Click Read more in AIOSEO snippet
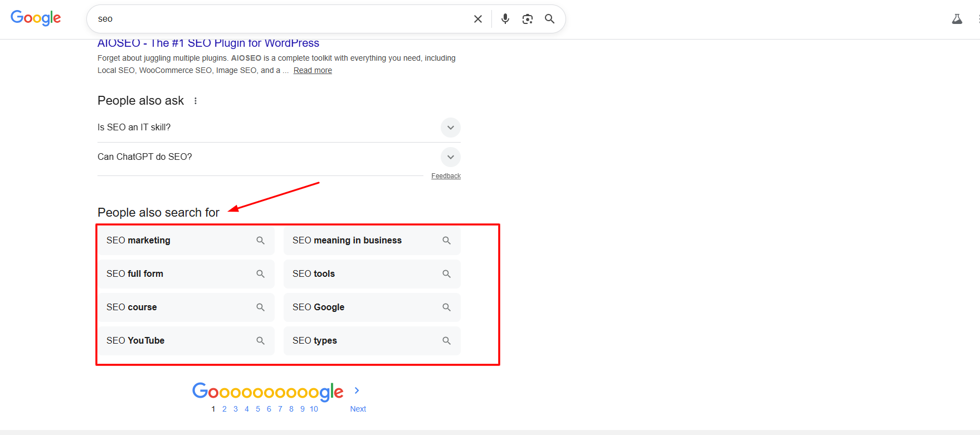This screenshot has width=980, height=435. [313, 70]
